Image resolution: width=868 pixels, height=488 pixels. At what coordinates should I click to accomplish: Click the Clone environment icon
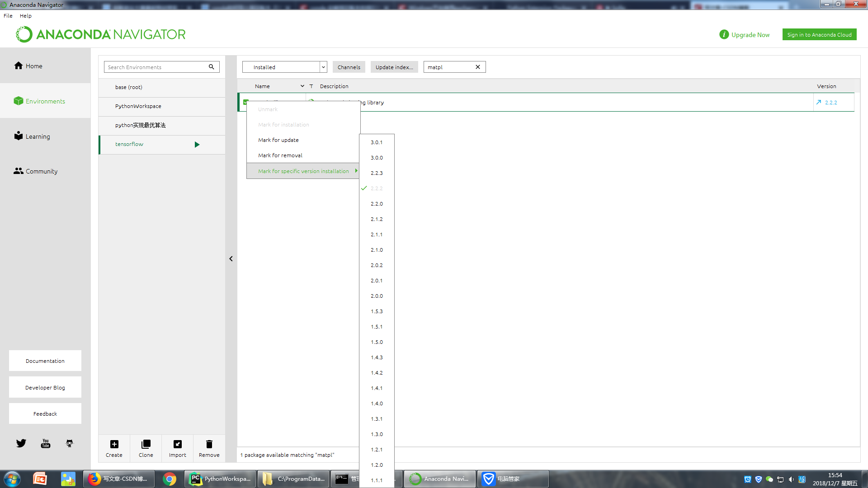click(x=146, y=444)
